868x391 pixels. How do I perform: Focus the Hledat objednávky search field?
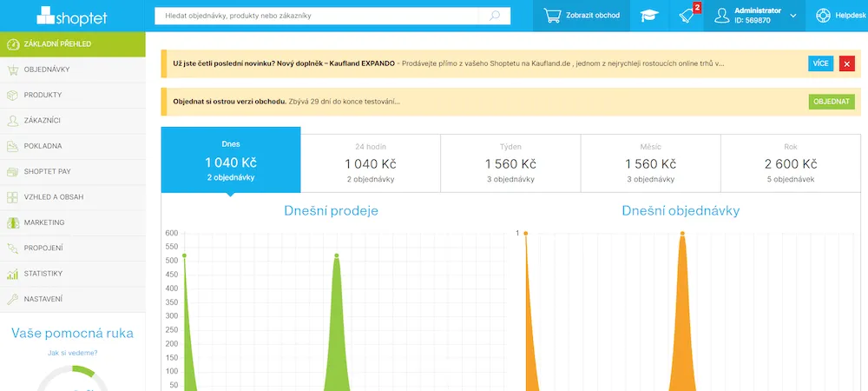(316, 16)
